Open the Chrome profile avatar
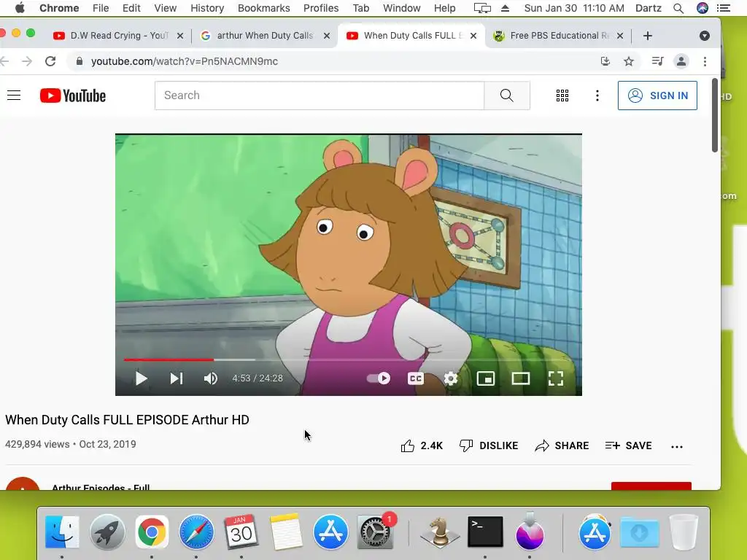 coord(681,61)
